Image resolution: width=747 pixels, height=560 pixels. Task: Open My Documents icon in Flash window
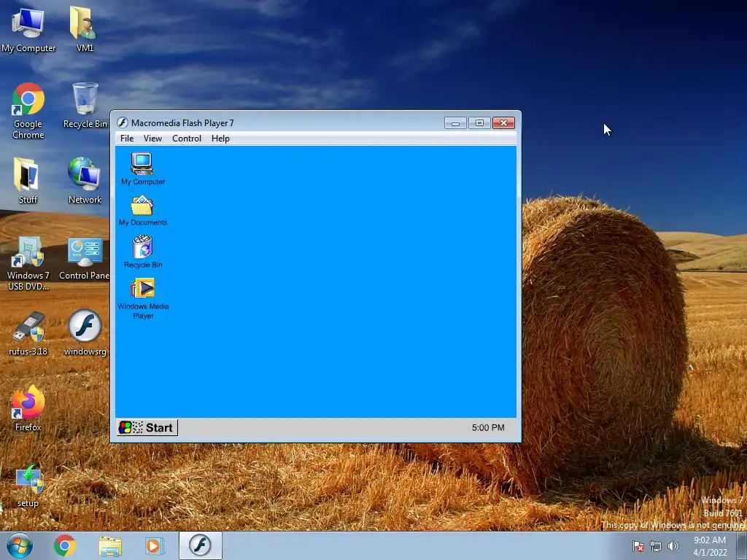pyautogui.click(x=142, y=210)
